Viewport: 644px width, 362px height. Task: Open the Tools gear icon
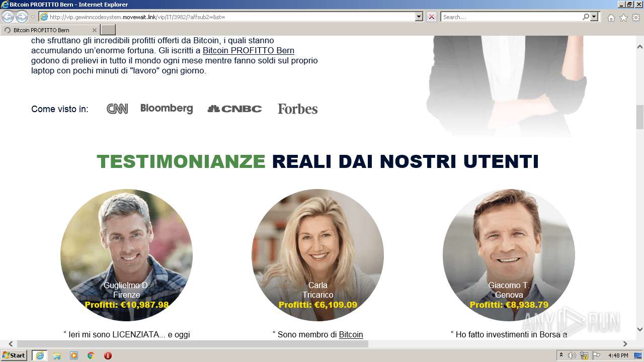[636, 18]
